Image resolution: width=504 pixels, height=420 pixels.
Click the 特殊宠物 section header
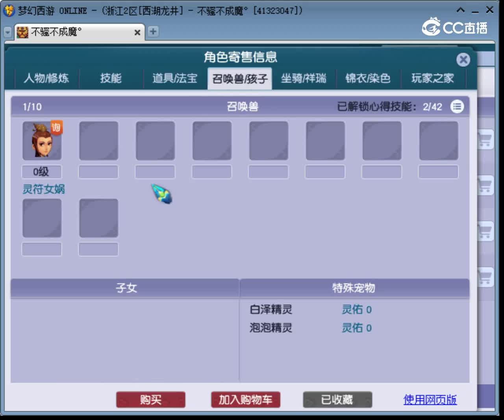point(354,288)
